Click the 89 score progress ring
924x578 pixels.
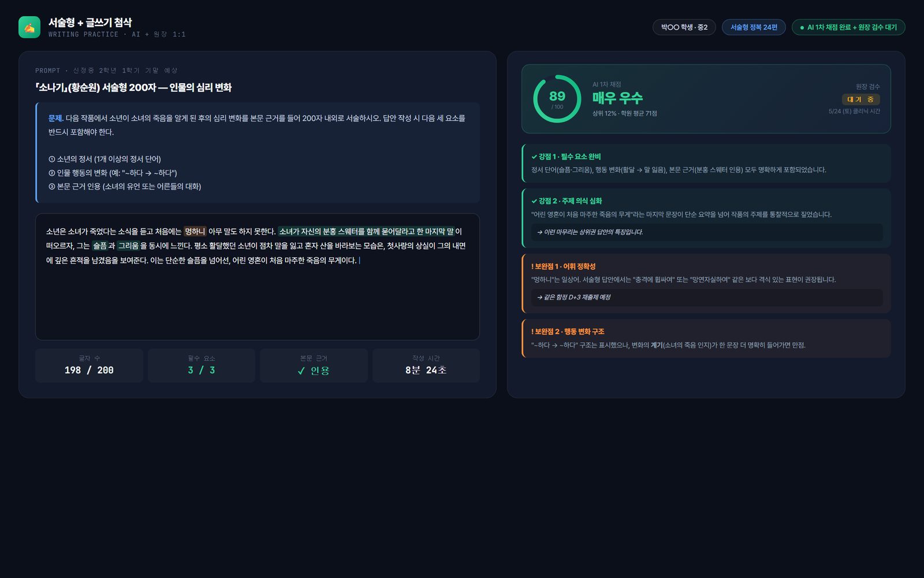pyautogui.click(x=557, y=99)
